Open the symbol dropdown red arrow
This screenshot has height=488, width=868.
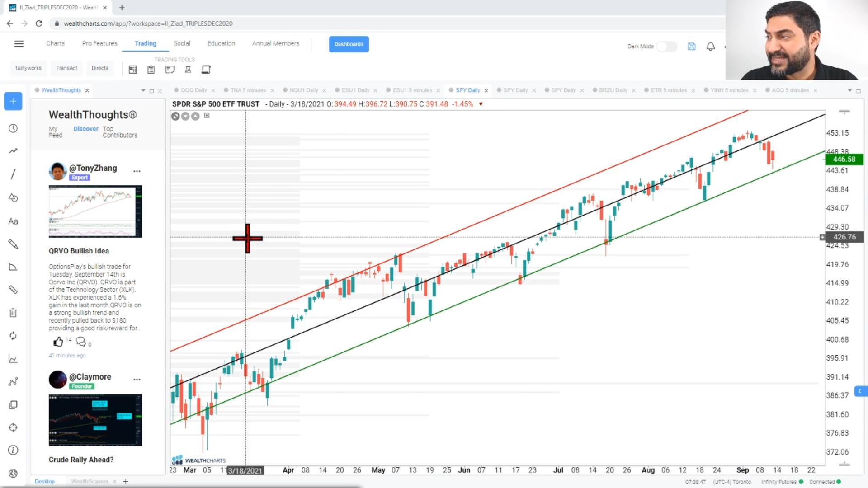(x=481, y=104)
